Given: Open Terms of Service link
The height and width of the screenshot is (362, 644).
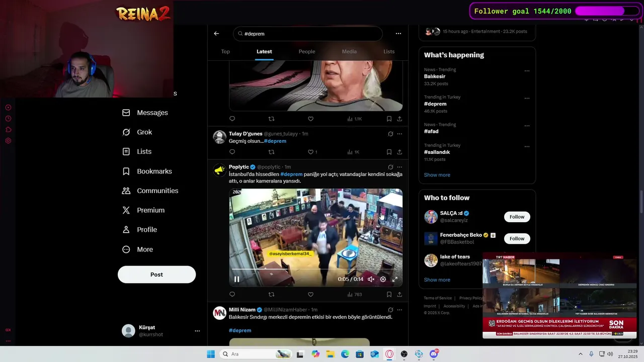Looking at the screenshot, I should [x=438, y=298].
